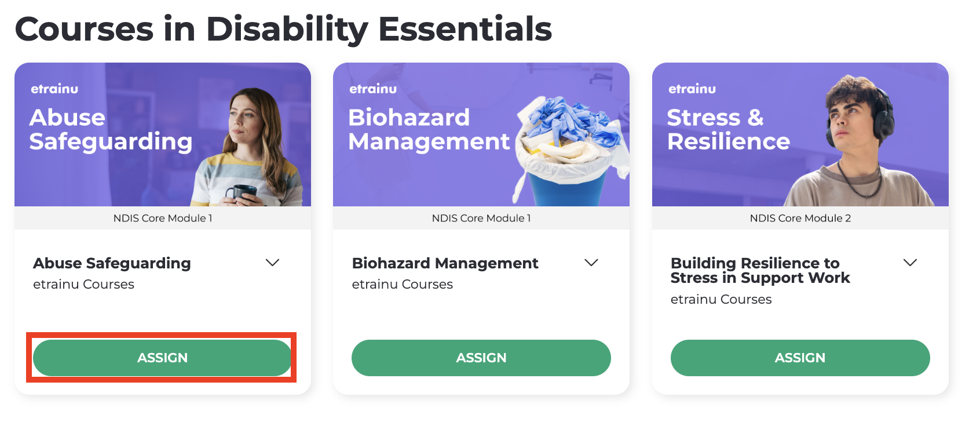
Task: Click the Courses in Disability Essentials heading
Action: (x=283, y=29)
